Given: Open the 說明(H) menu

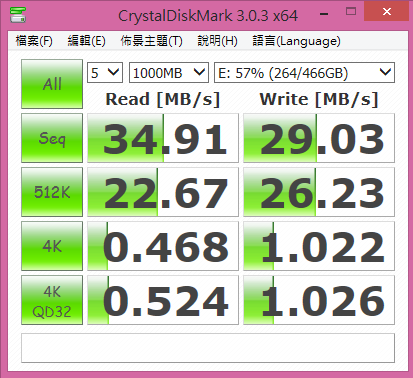Looking at the screenshot, I should (217, 41).
